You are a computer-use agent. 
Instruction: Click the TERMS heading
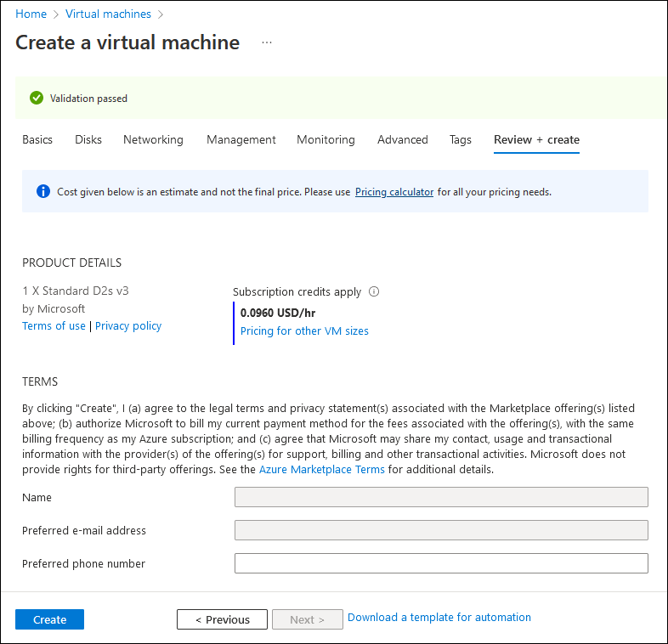pyautogui.click(x=40, y=381)
